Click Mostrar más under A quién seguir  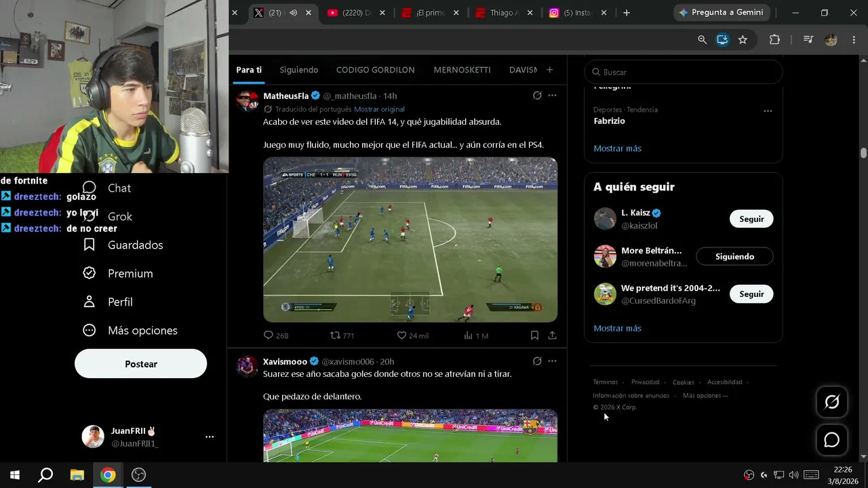coord(617,328)
